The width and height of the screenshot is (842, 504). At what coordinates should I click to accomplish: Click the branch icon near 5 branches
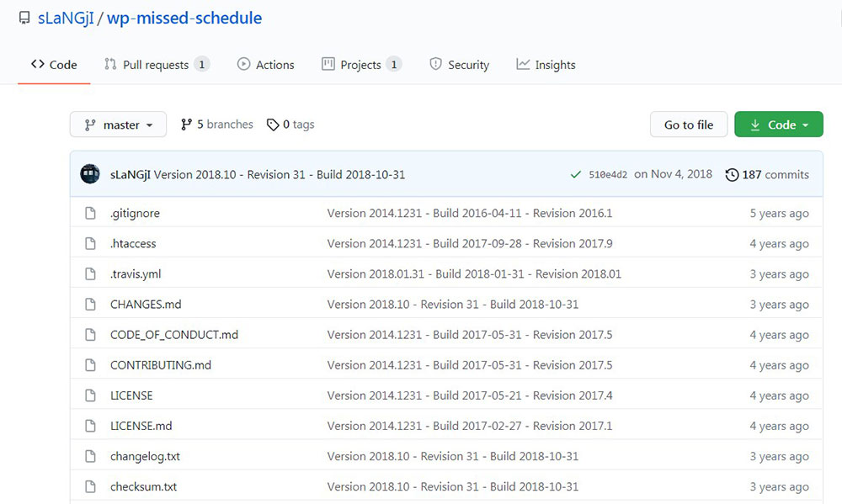point(186,125)
